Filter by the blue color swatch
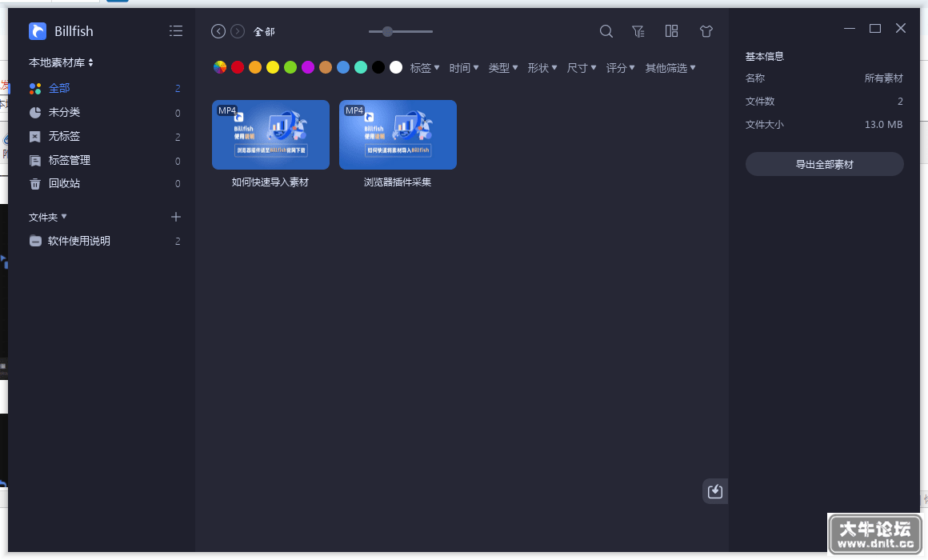 tap(343, 67)
